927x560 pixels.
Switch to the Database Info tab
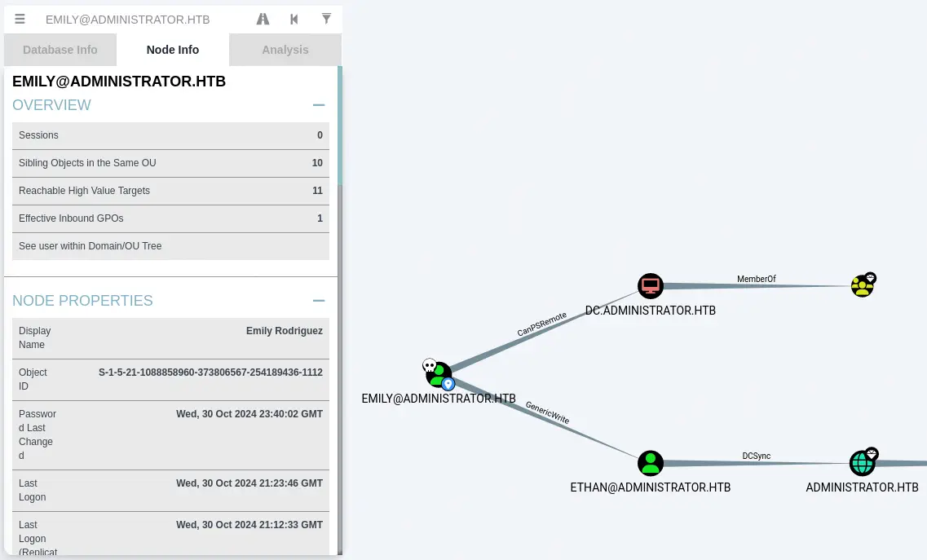[x=60, y=50]
